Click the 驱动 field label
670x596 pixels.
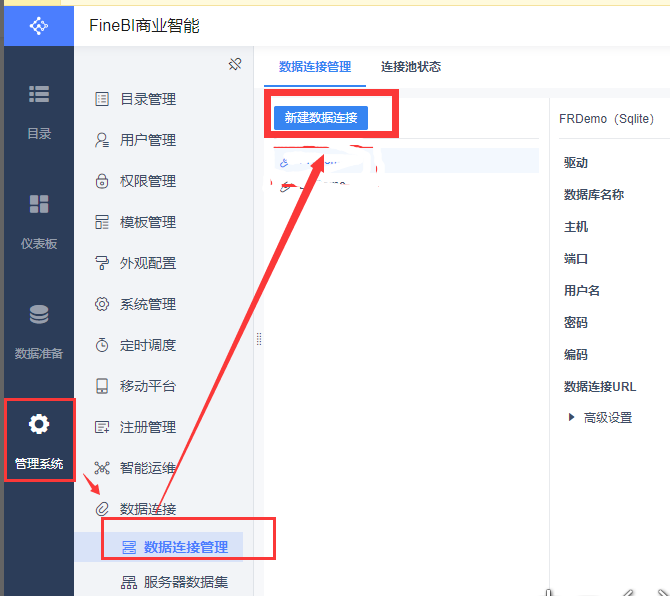tap(576, 163)
